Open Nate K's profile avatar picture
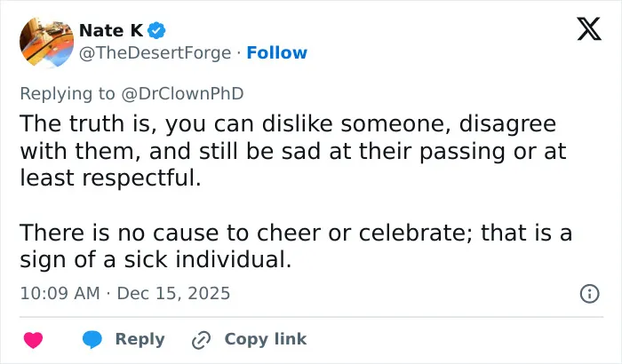622x364 pixels. tap(47, 41)
